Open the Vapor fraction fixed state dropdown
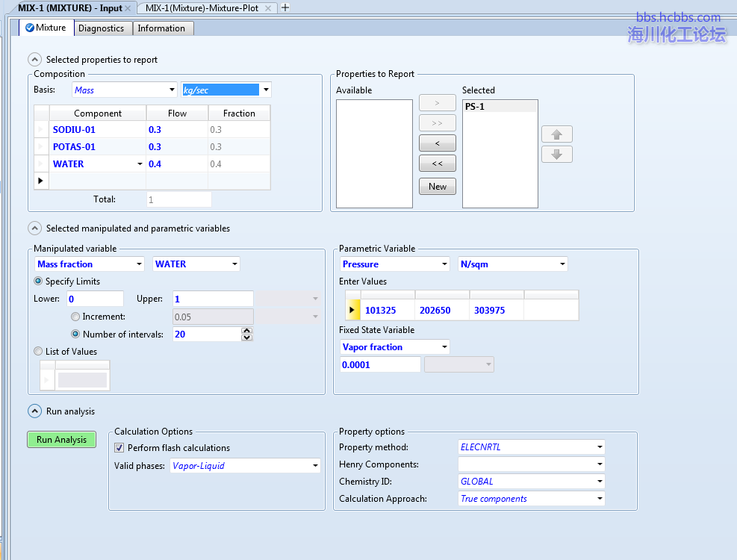This screenshot has height=560, width=737. tap(444, 347)
